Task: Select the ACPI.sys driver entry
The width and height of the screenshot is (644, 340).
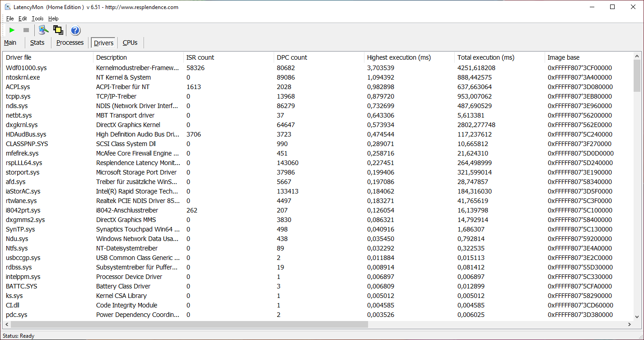Action: coord(318,87)
